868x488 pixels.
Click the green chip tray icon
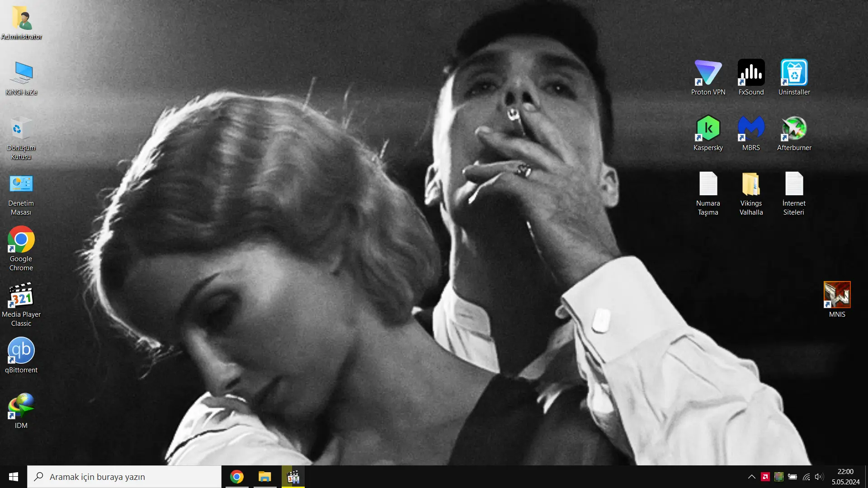(779, 477)
